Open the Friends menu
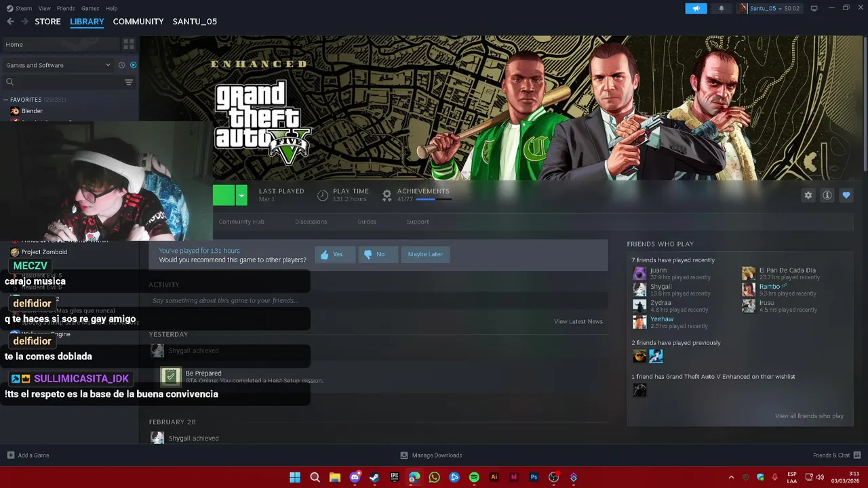This screenshot has height=488, width=868. click(x=66, y=8)
